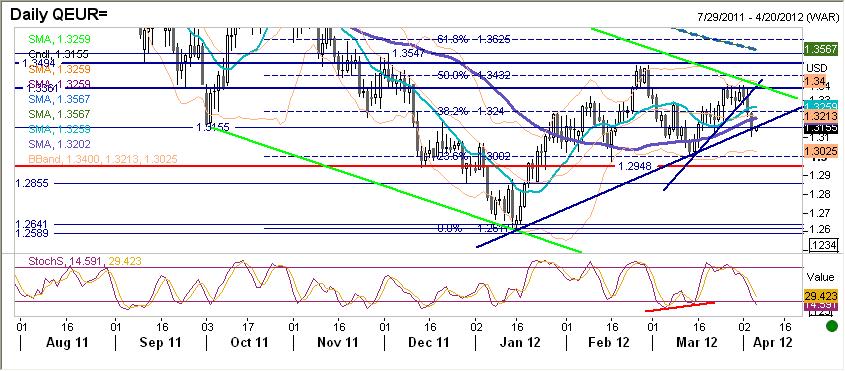Select the 'SMA, 1.3202' legend entry

(60, 144)
